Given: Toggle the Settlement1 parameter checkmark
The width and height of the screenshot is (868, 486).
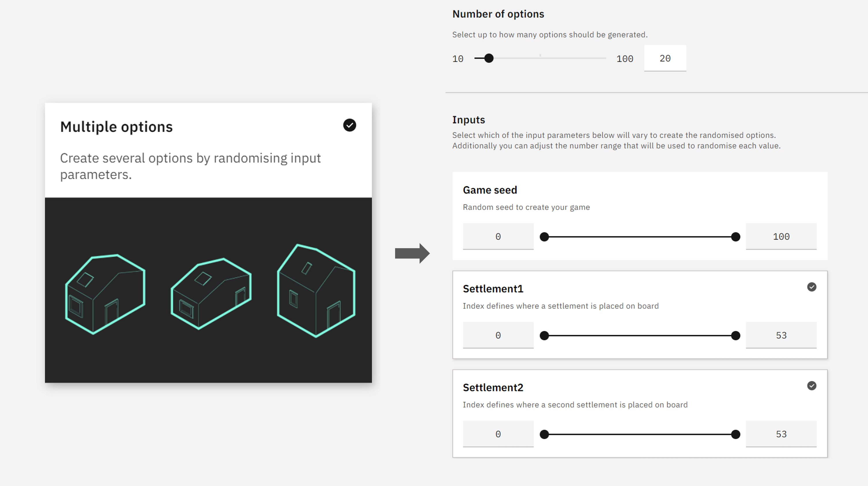Looking at the screenshot, I should (812, 287).
